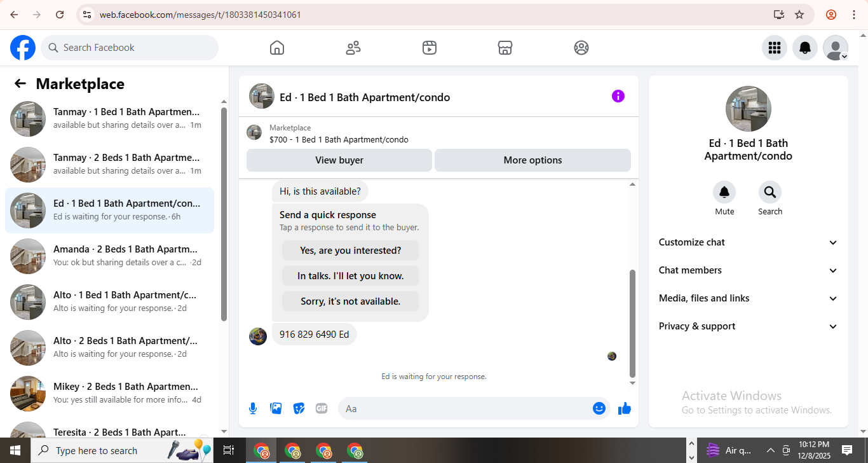Click the Search Facebook input field
Viewport: 868px width, 463px height.
[x=130, y=48]
